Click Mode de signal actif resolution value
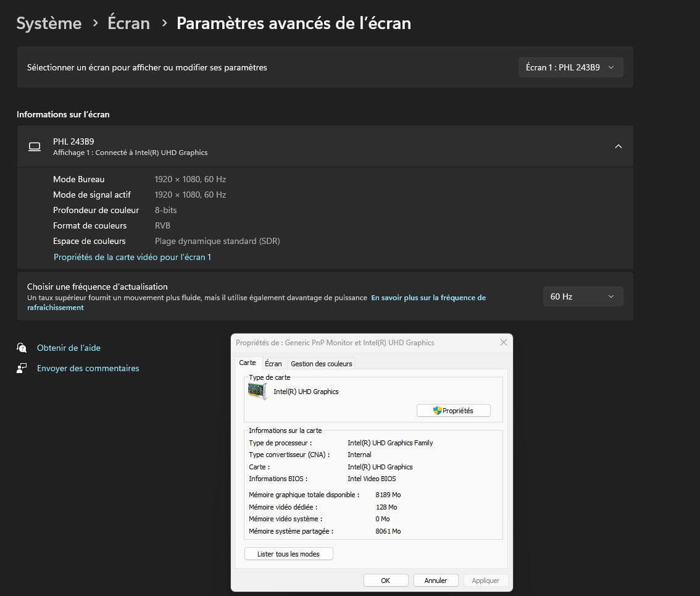Image resolution: width=700 pixels, height=596 pixels. [x=190, y=195]
